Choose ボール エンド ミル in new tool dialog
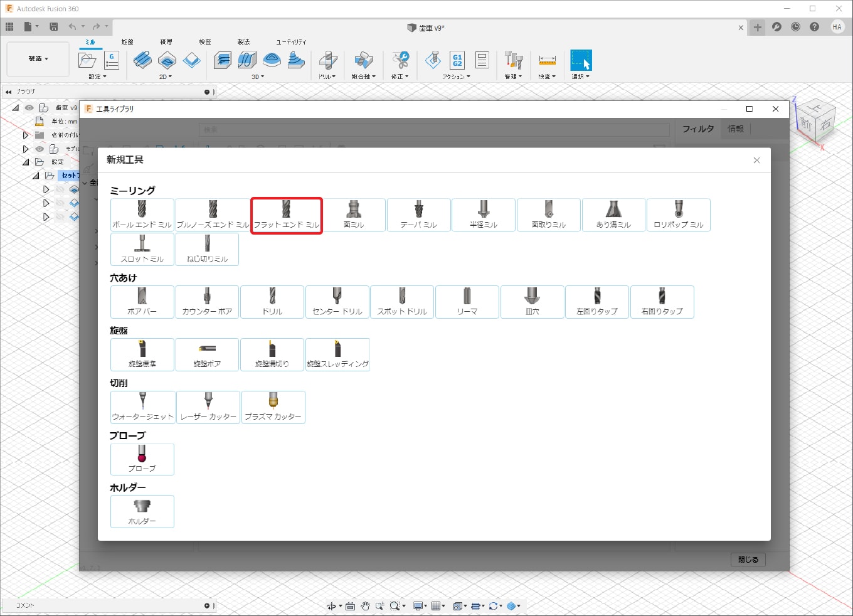 click(142, 215)
